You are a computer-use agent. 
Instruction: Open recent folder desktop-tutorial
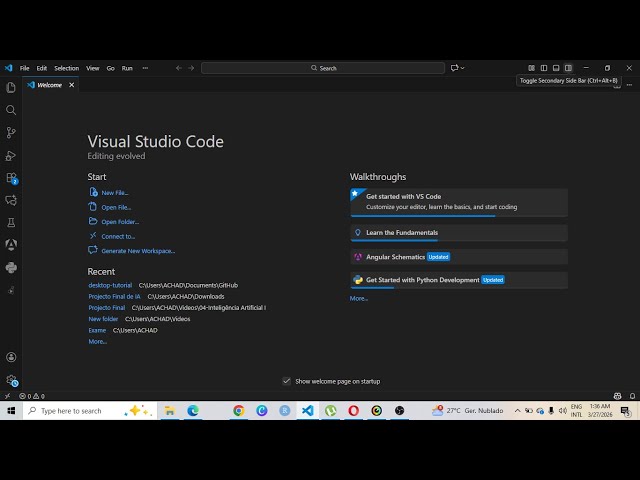coord(110,285)
